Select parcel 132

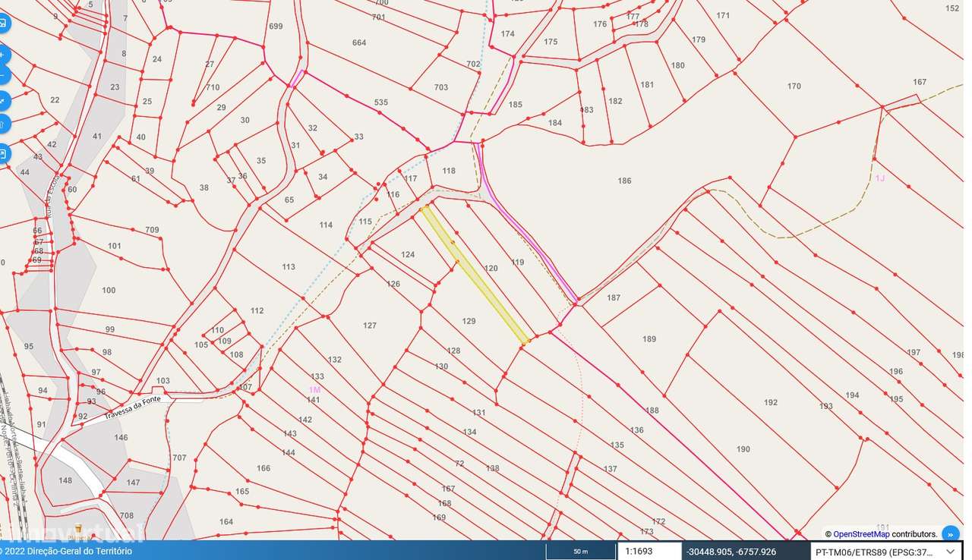tap(335, 359)
